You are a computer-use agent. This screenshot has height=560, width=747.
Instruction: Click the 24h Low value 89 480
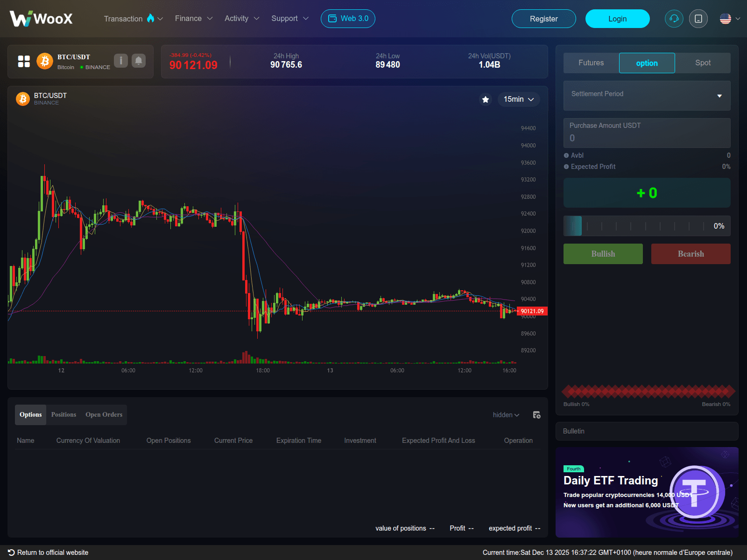(x=388, y=65)
